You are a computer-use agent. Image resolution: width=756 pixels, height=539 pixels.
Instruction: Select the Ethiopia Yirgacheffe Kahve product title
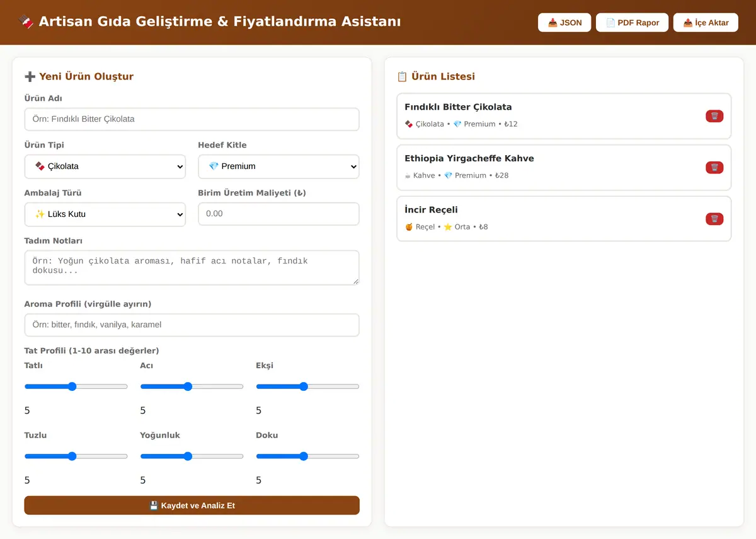(x=469, y=158)
